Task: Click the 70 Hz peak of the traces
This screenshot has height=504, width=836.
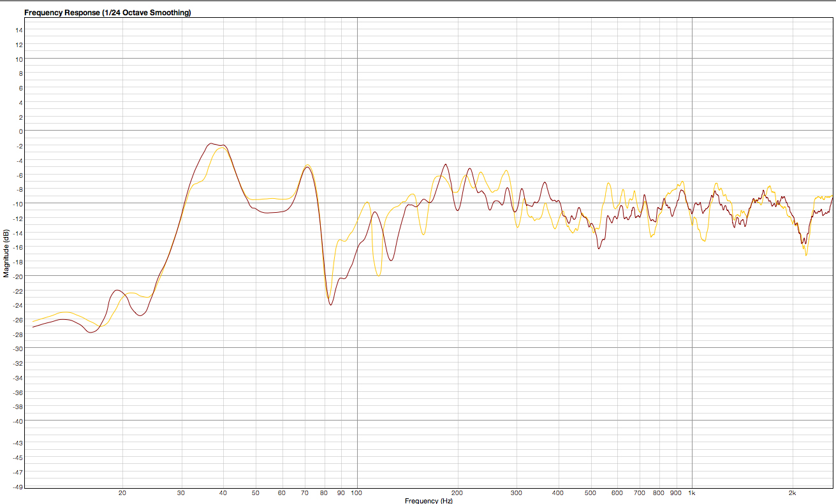Action: [307, 166]
